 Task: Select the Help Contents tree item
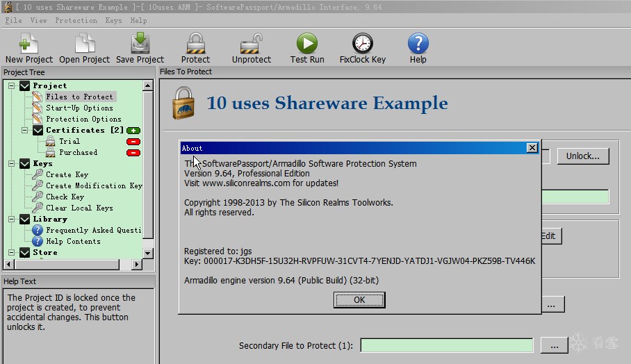(73, 241)
